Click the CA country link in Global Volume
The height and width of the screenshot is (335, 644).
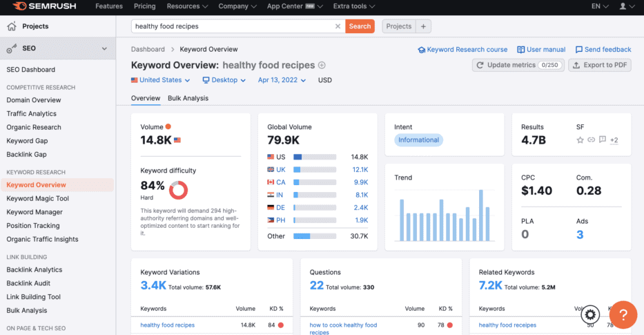(281, 182)
